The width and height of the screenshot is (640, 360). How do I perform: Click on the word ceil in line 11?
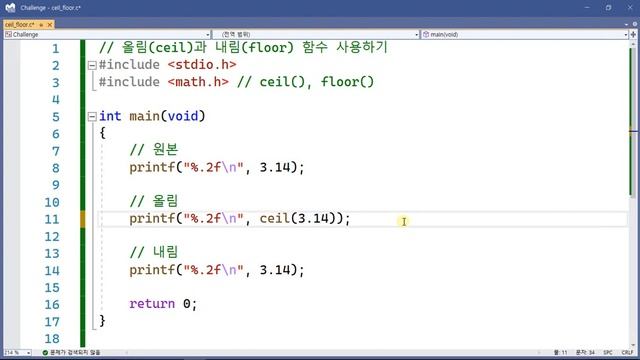tap(274, 218)
